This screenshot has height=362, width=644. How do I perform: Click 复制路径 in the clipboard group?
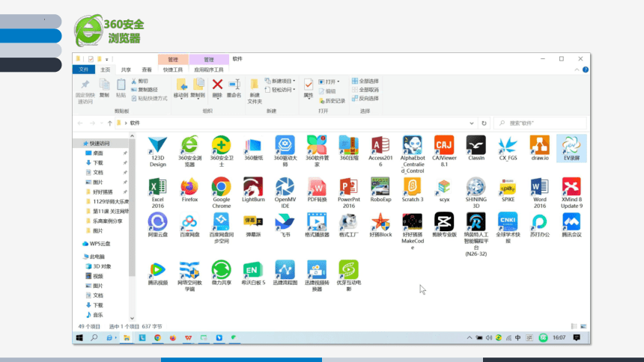pos(145,90)
